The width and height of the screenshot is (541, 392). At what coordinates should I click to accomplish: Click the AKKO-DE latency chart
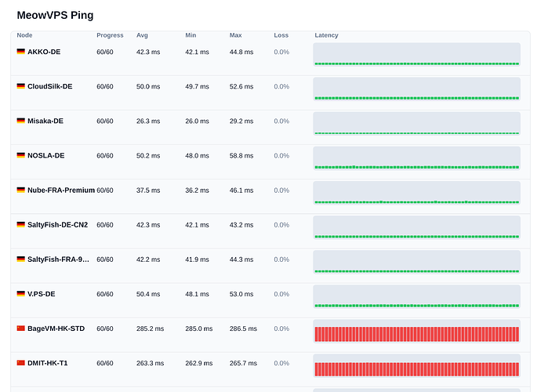pos(417,55)
